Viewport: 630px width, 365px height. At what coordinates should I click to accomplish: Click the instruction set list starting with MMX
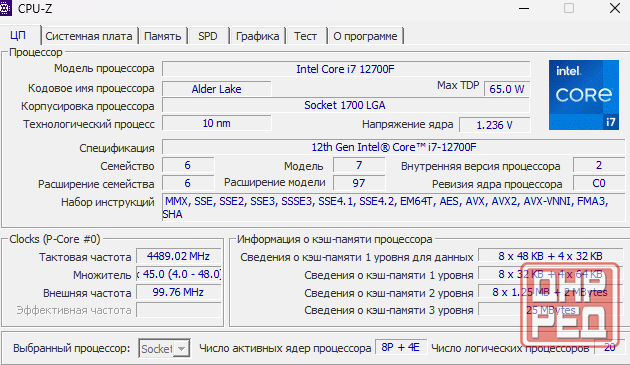coord(393,207)
